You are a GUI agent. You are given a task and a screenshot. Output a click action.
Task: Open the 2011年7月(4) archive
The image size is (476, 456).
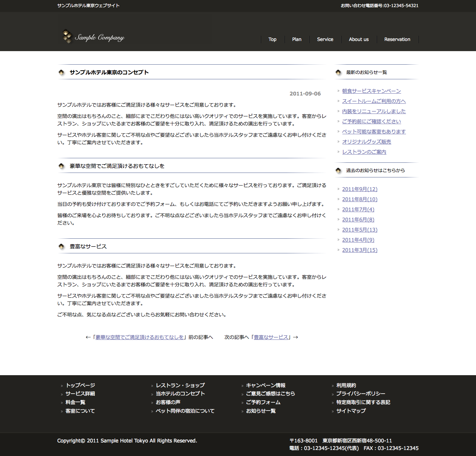coord(358,209)
